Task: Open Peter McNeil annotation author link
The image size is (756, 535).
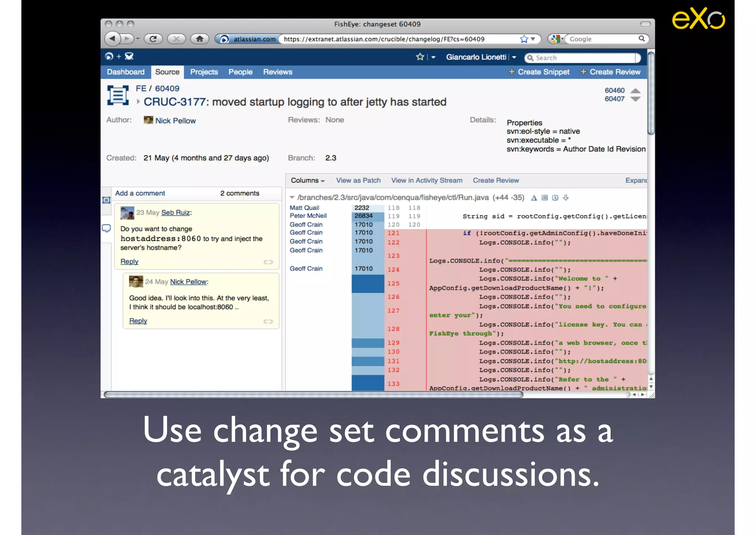Action: click(x=308, y=216)
